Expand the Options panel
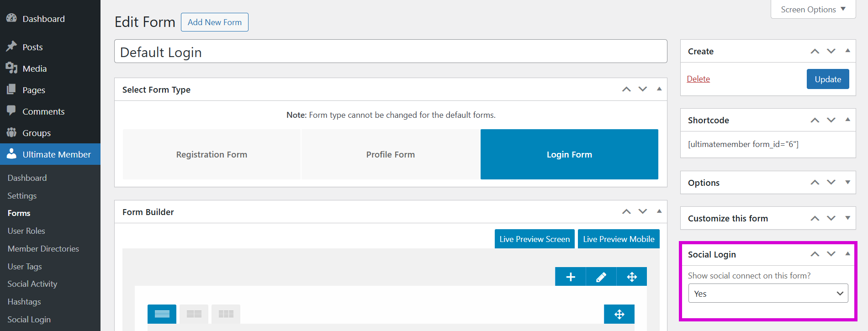 [847, 183]
